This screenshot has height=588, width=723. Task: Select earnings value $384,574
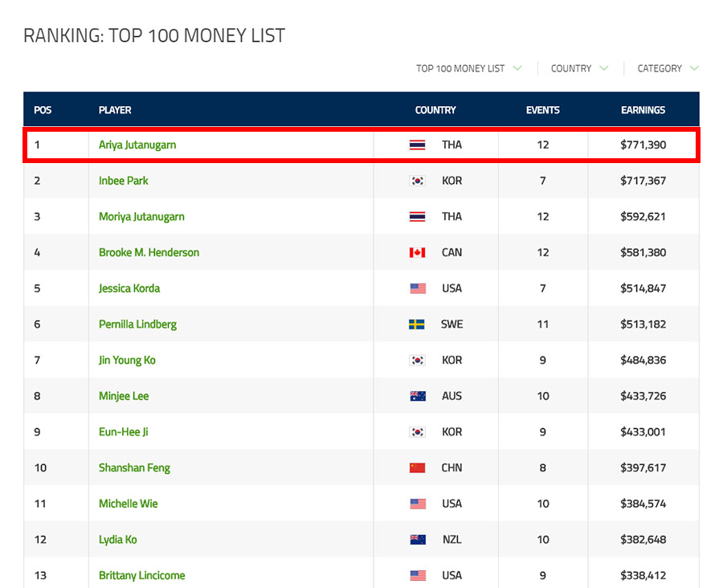tap(643, 504)
